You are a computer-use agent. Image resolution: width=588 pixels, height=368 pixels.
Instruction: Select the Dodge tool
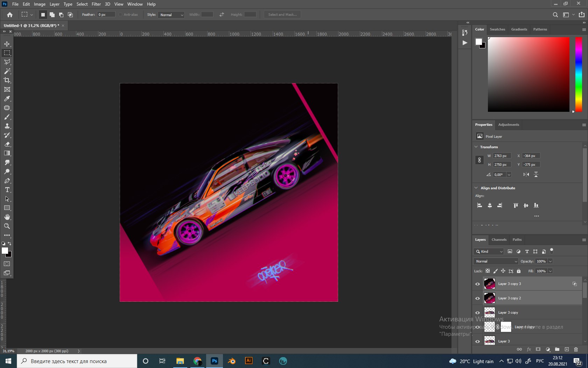[x=7, y=172]
